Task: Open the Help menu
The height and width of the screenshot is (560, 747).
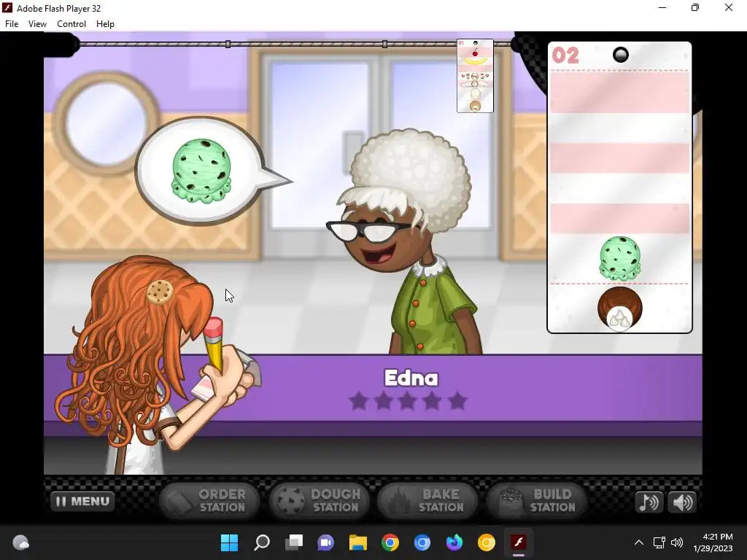Action: [105, 24]
